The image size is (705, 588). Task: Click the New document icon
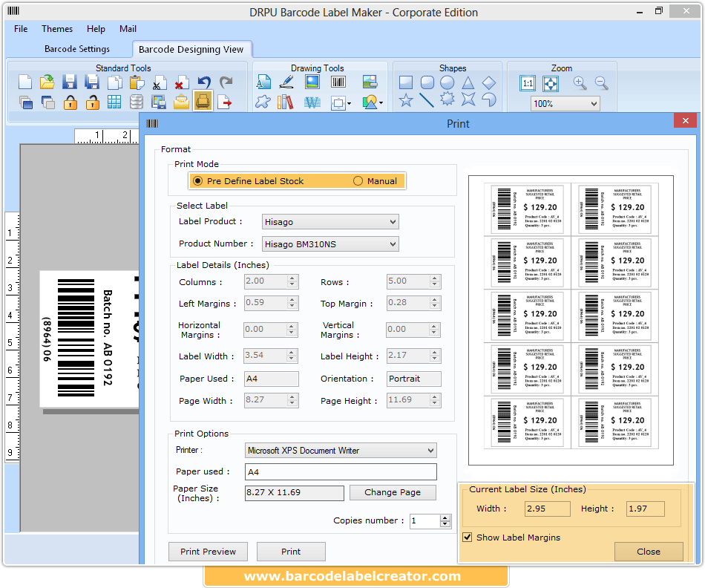click(x=25, y=82)
